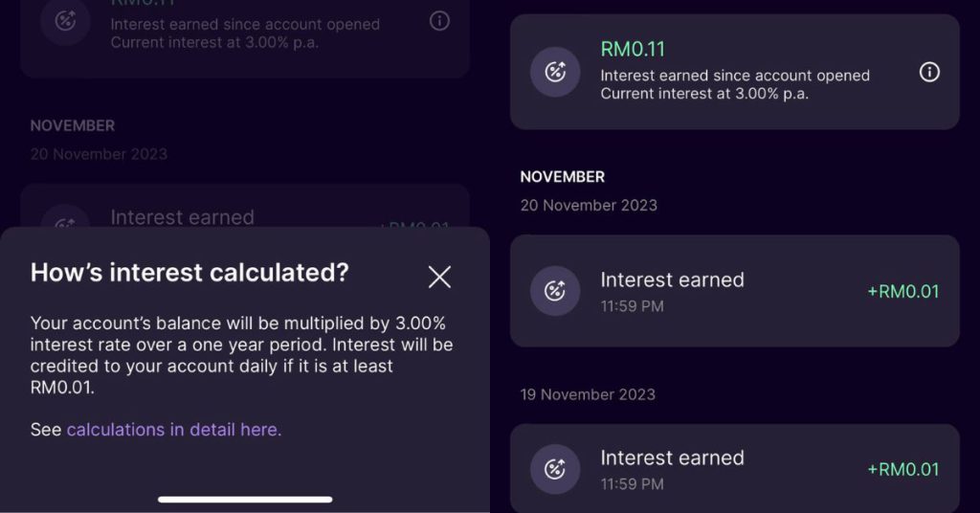Tap the +RM0.01 amount on the 19 November entry
Image resolution: width=980 pixels, height=513 pixels.
(x=903, y=469)
